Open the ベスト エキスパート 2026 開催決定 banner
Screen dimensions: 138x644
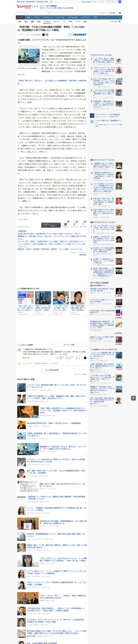[x=106, y=115]
